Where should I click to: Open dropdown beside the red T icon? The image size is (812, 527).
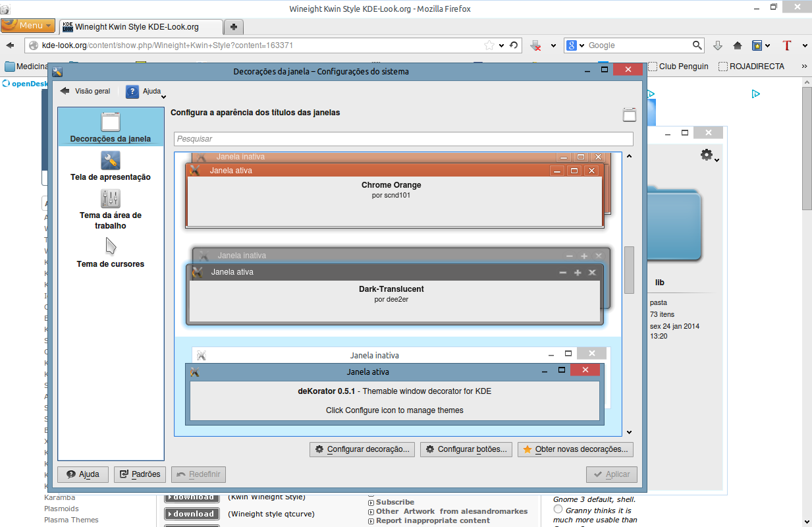[805, 45]
